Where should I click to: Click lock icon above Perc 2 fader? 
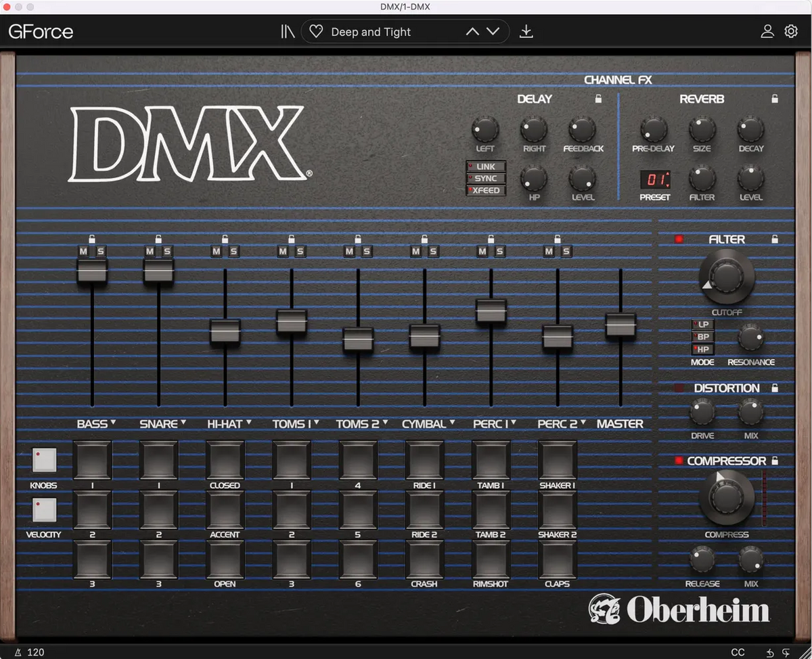557,238
